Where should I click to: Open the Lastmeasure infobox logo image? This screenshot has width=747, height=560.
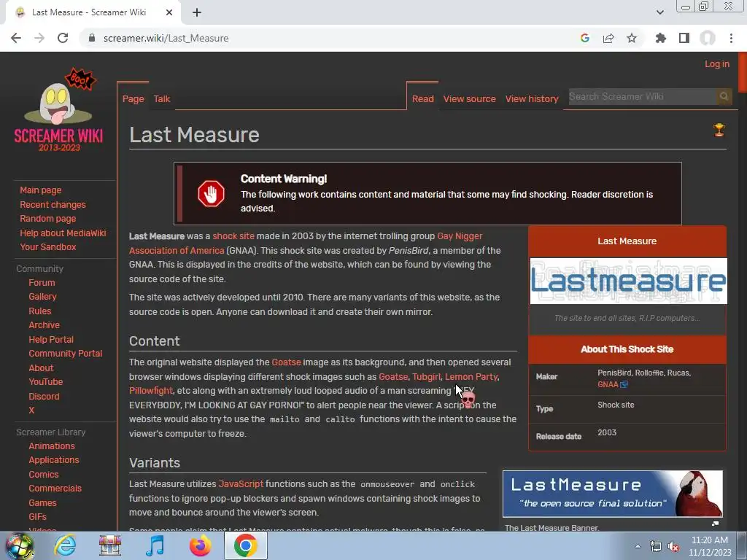tap(628, 281)
